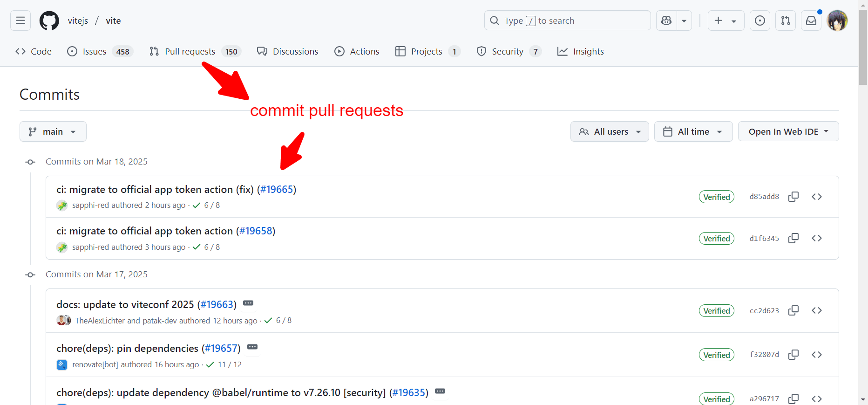Viewport: 868px width, 405px height.
Task: Open pull request #19657 link
Action: click(221, 348)
